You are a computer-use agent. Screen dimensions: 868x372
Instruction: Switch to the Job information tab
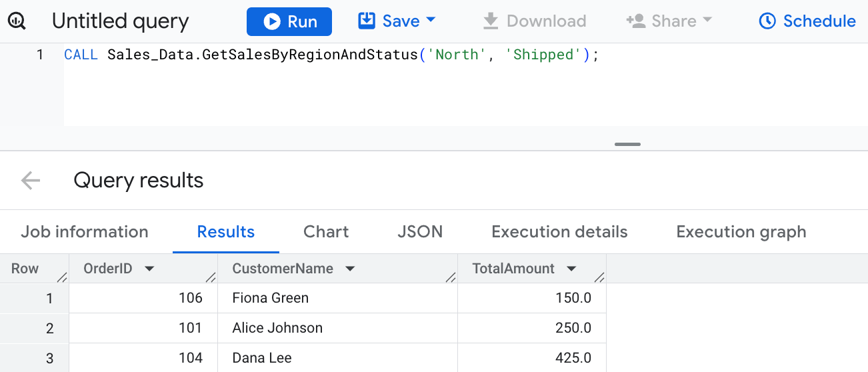click(x=85, y=232)
